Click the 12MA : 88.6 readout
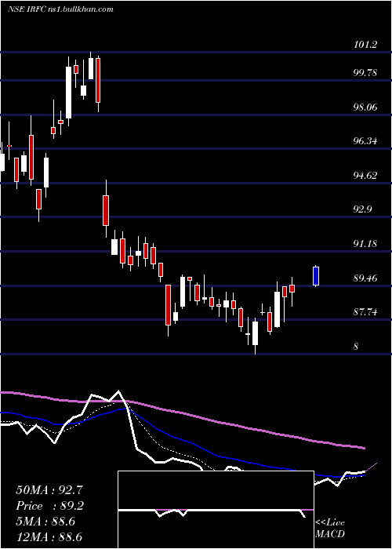 (x=49, y=537)
